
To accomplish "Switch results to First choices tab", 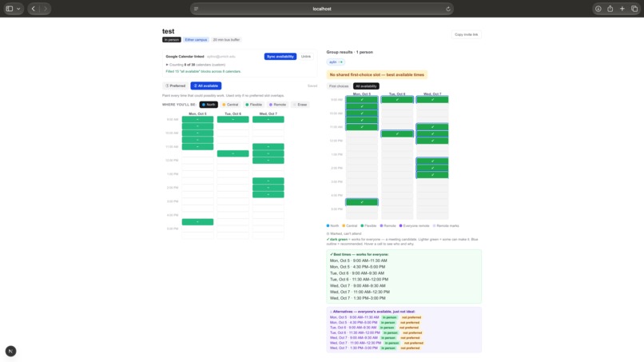I will coord(339,86).
